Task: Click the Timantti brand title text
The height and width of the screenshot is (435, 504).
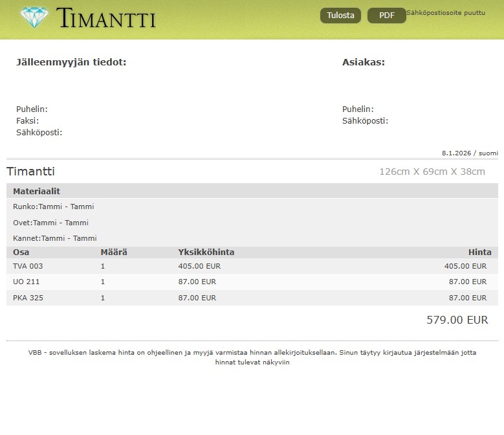Action: [x=106, y=18]
